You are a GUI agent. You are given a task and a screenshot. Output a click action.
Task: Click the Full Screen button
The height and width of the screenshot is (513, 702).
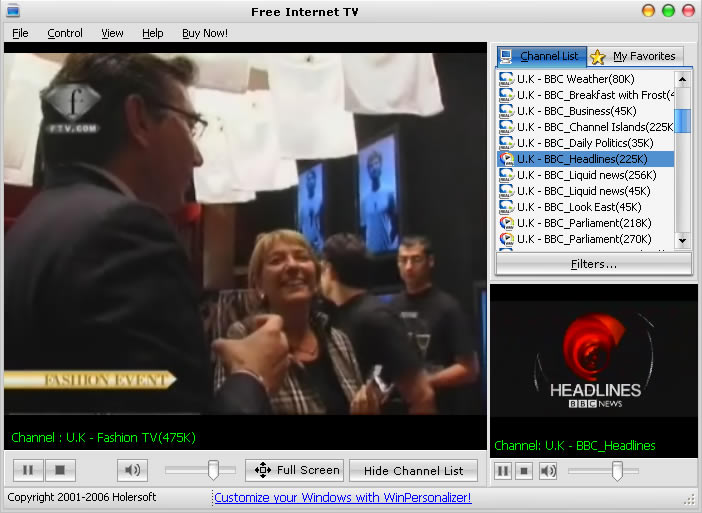click(x=295, y=470)
